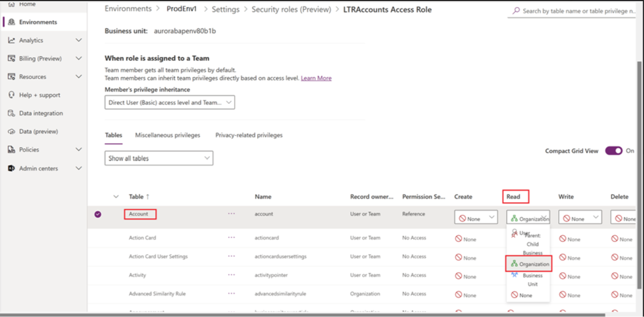This screenshot has height=317, width=644.
Task: Open Account Read privilege dropdown
Action: (x=528, y=218)
